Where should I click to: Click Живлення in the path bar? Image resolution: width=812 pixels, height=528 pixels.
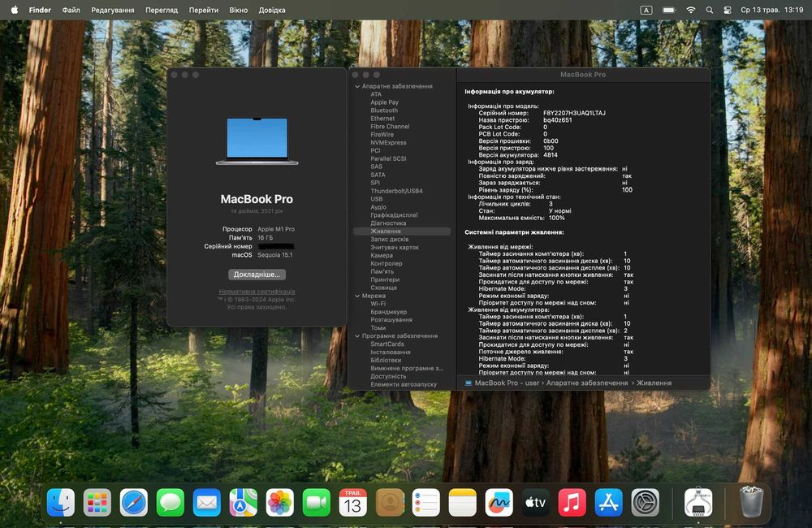[654, 383]
